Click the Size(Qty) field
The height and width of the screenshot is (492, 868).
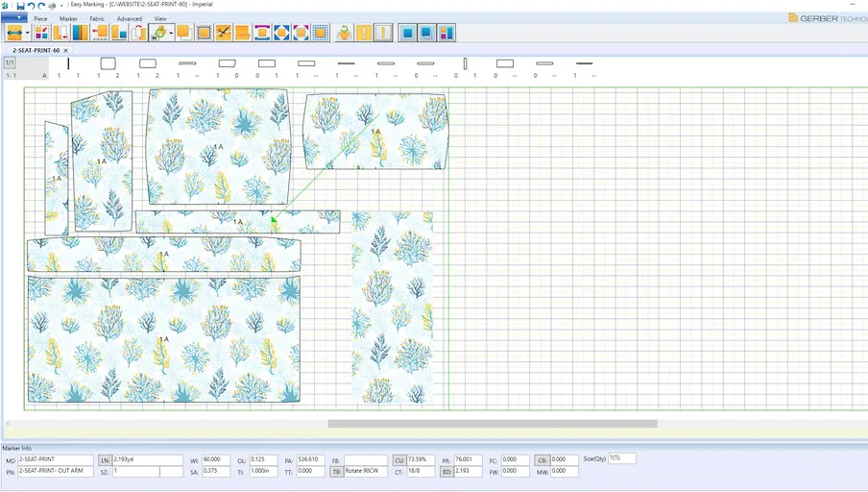[622, 458]
